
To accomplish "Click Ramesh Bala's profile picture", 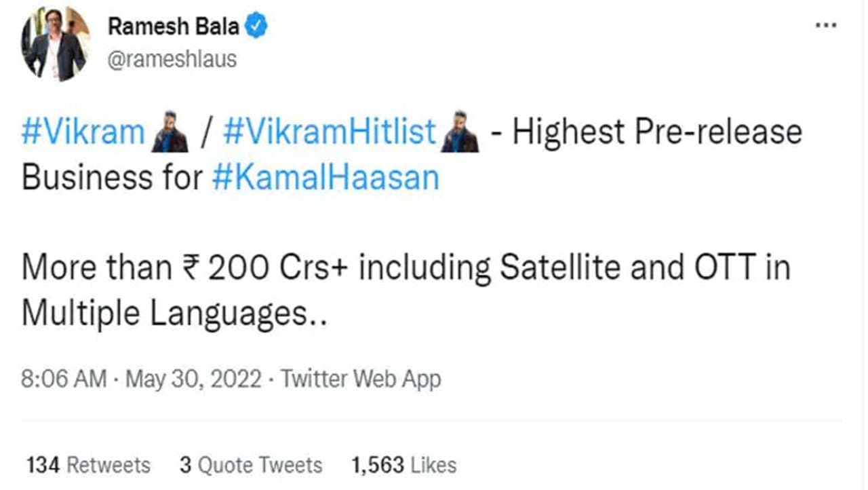I will [x=54, y=45].
